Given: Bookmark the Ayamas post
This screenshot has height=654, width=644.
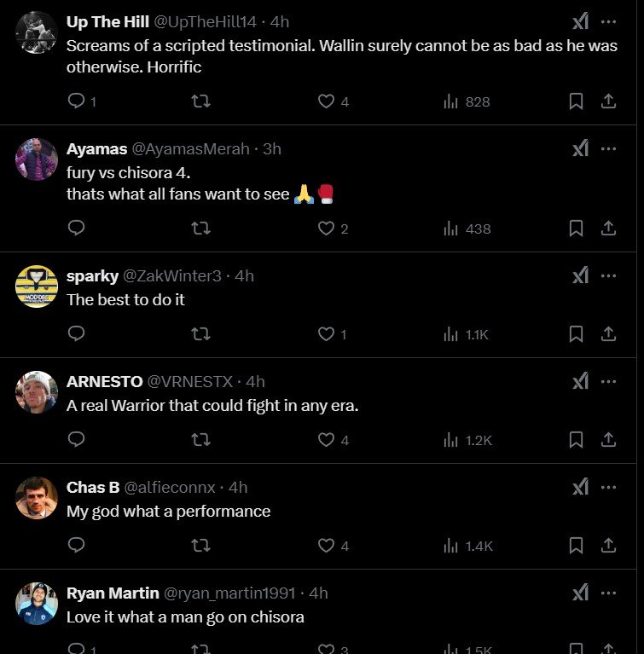Looking at the screenshot, I should (576, 229).
